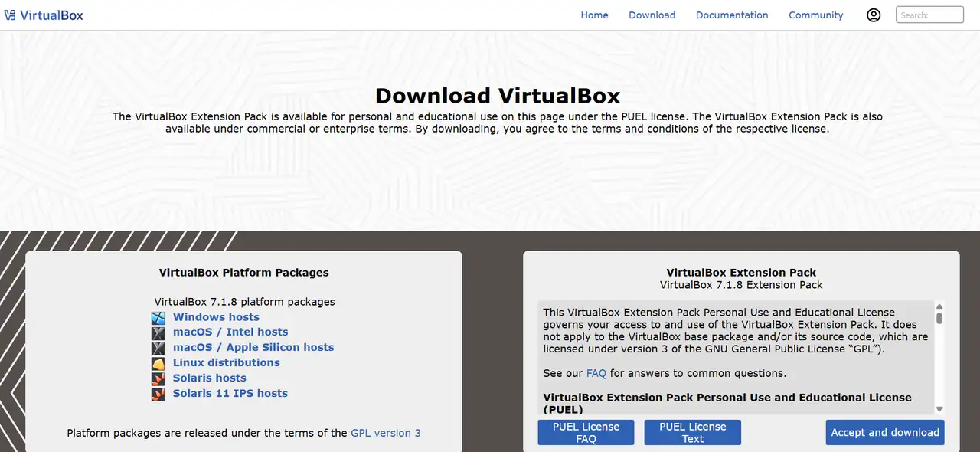Open the macOS / Intel hosts link
This screenshot has width=980, height=452.
[230, 332]
